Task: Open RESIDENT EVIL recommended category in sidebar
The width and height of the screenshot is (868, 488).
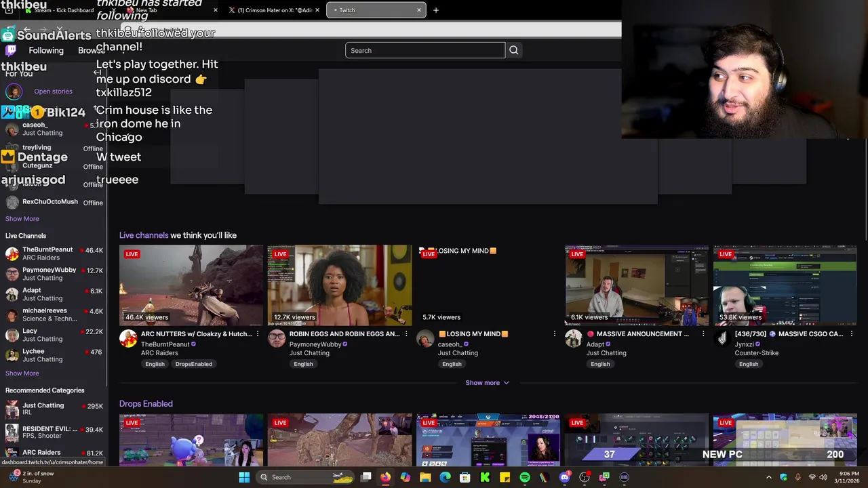Action: pos(54,432)
